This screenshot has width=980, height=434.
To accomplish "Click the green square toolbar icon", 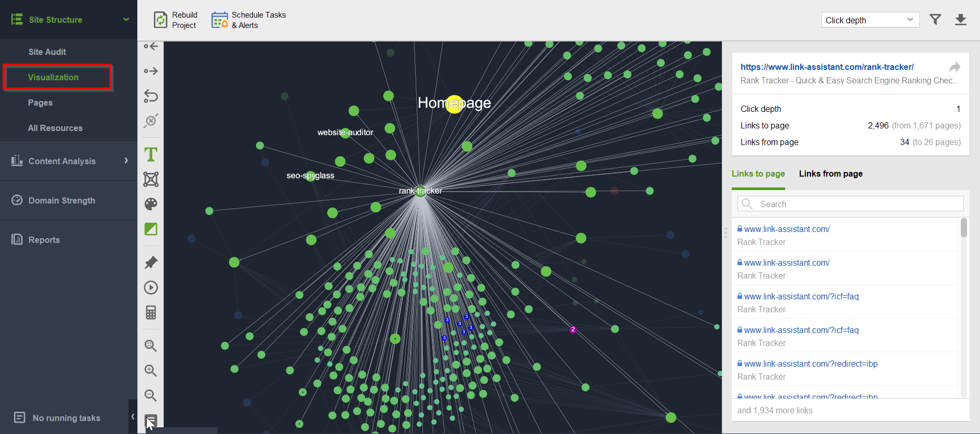I will 151,229.
